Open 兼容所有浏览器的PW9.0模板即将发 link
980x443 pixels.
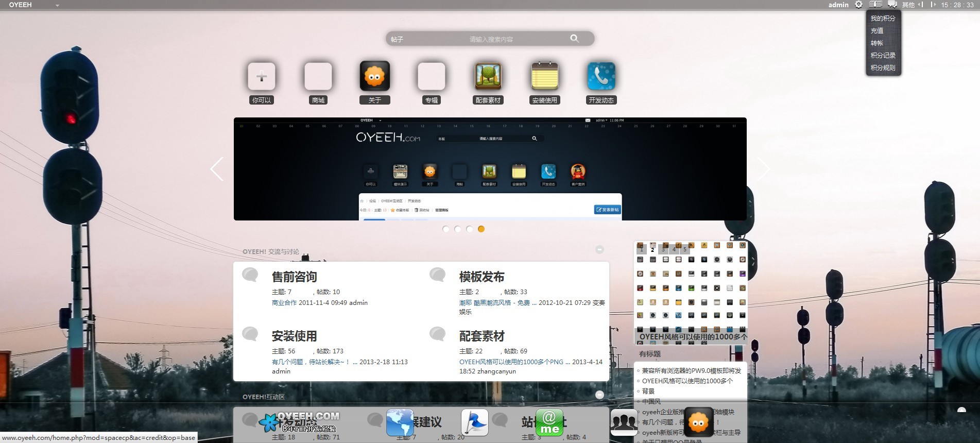pyautogui.click(x=691, y=370)
